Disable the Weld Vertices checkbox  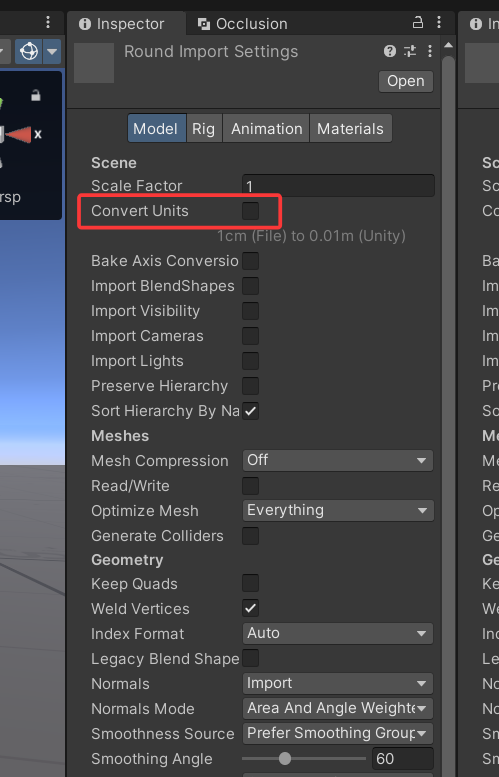coord(250,609)
